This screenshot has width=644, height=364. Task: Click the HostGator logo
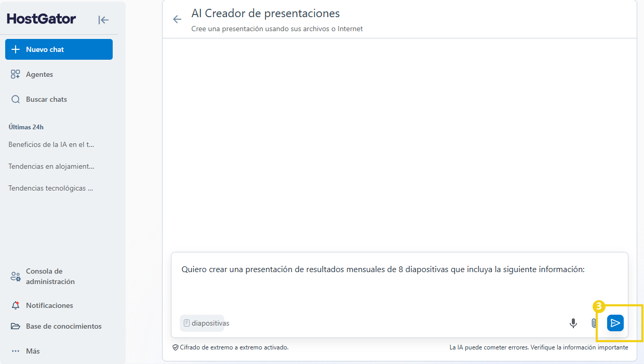pyautogui.click(x=42, y=19)
